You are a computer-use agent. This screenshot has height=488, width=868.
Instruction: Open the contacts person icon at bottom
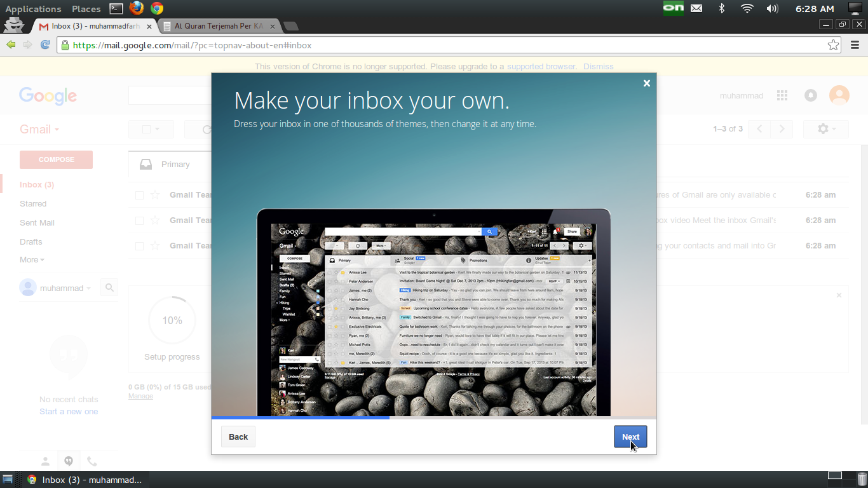coord(46,461)
